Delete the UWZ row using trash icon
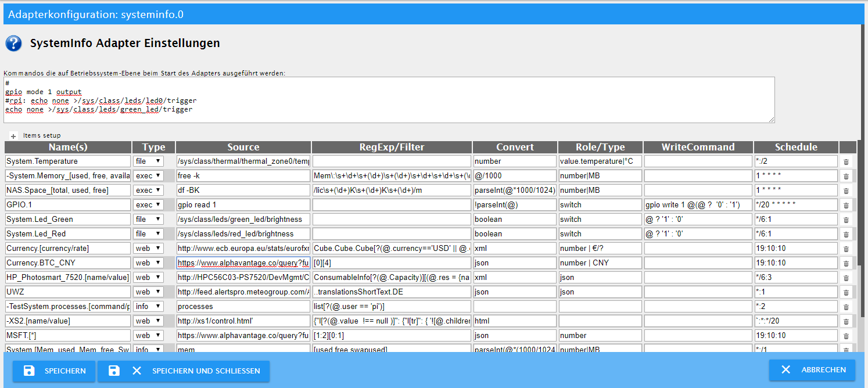Screen dimensions: 868x388 point(846,292)
